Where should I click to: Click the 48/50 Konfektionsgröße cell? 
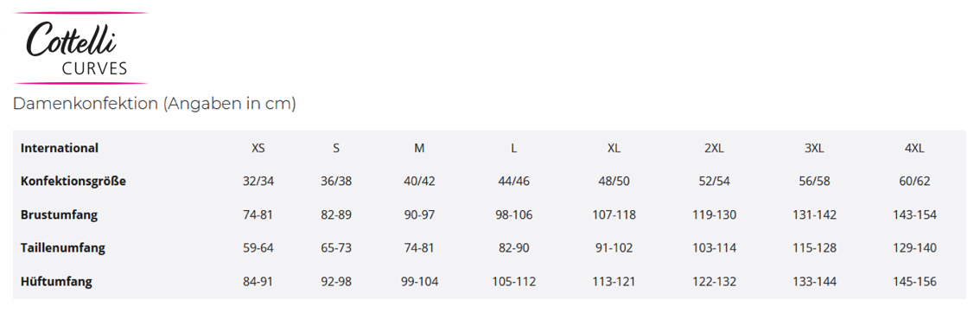pyautogui.click(x=614, y=182)
